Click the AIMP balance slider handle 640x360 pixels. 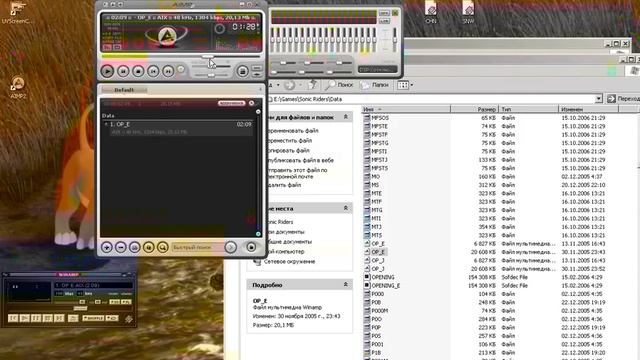click(x=211, y=75)
